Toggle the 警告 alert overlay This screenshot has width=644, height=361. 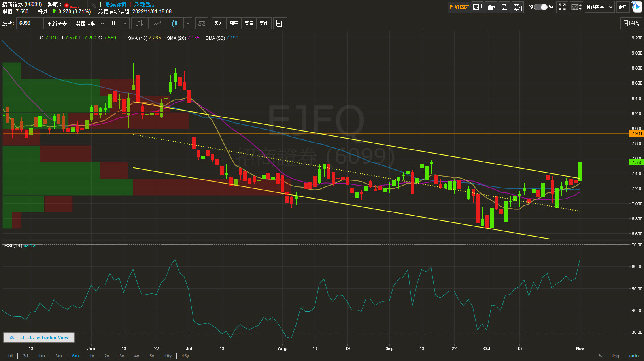pos(249,23)
